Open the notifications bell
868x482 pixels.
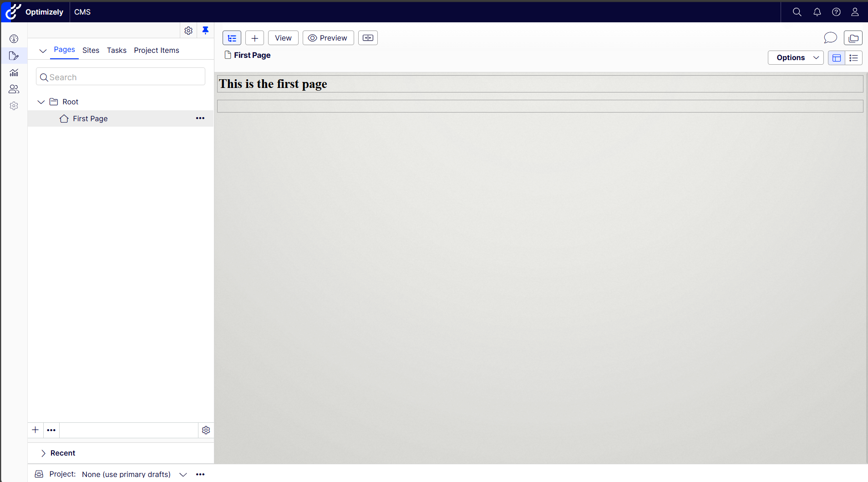817,12
